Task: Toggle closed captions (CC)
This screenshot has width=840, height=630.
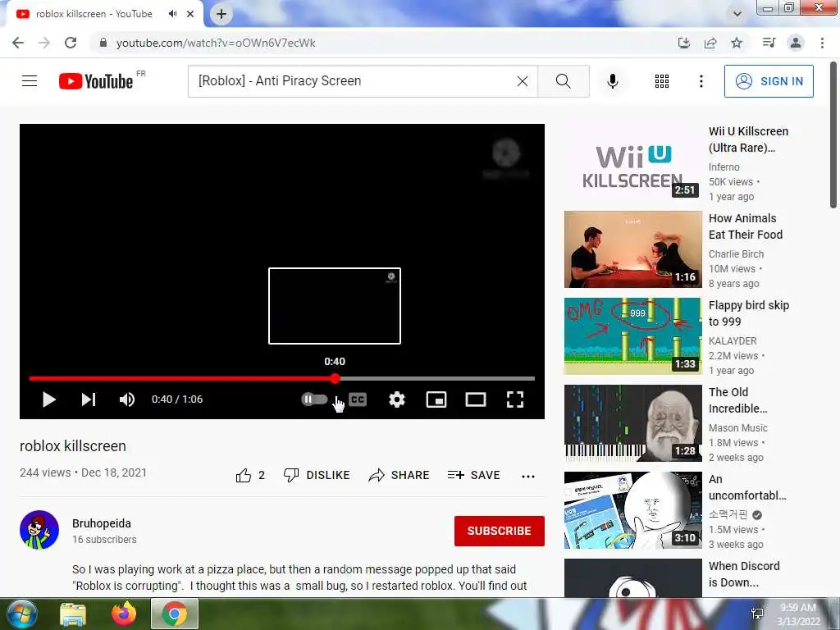Action: [x=358, y=399]
